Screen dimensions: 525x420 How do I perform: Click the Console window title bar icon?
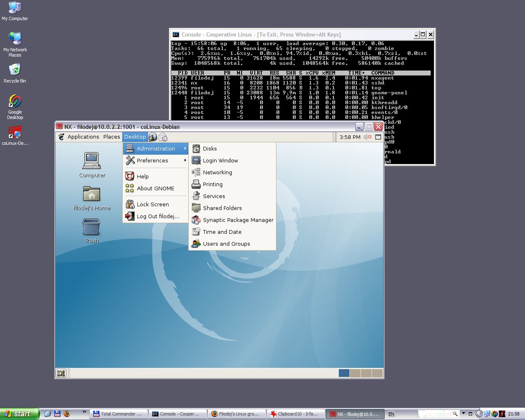click(x=176, y=34)
